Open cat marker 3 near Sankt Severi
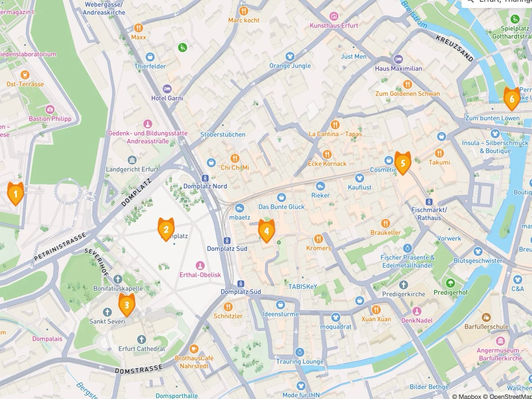This screenshot has height=399, width=532. (127, 305)
